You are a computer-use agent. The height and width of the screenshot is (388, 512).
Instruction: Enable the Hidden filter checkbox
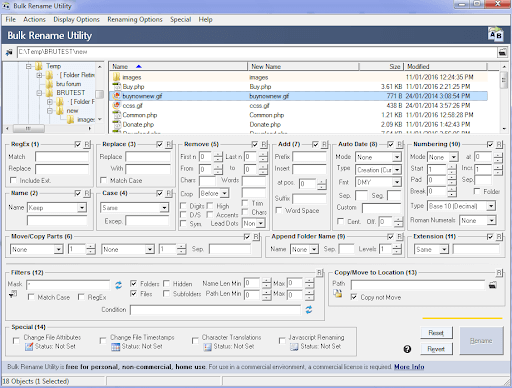point(166,283)
